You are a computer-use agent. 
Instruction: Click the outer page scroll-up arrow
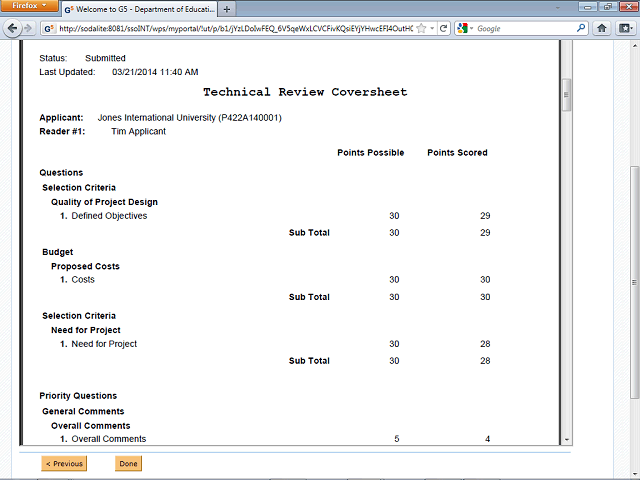tap(635, 45)
